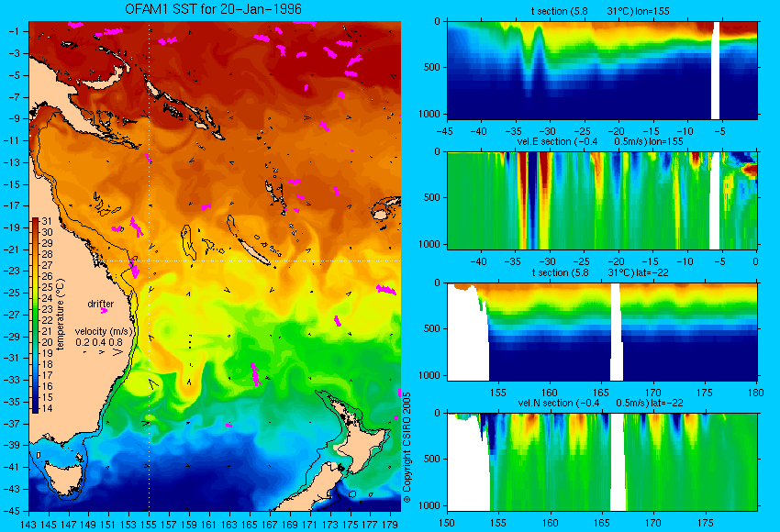Click x-axis label 0 under vel.E section
The image size is (780, 532).
pyautogui.click(x=755, y=261)
